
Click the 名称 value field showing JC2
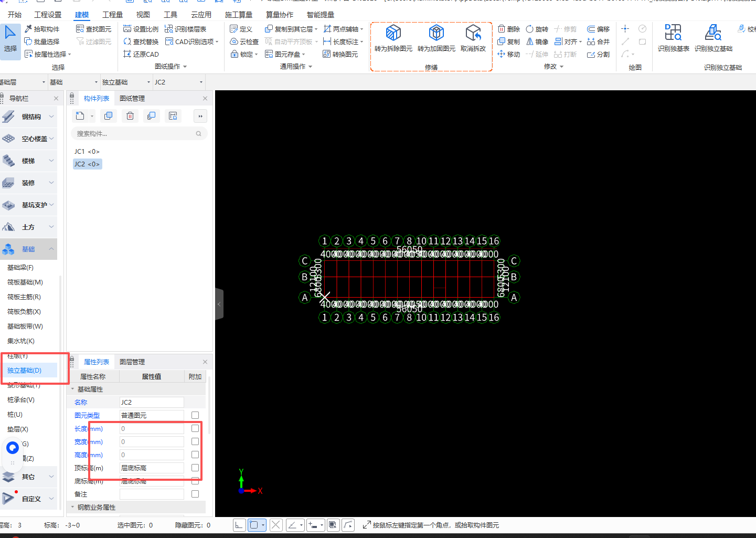click(x=152, y=402)
